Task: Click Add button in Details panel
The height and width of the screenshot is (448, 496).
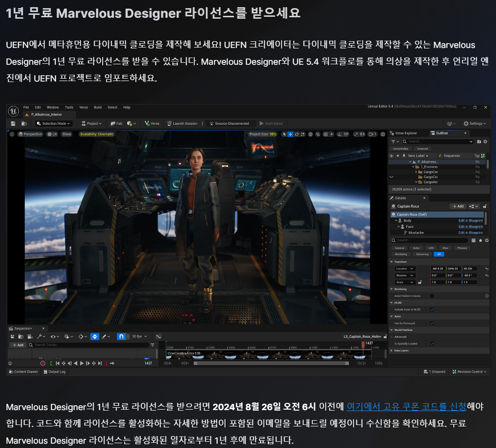Action: [458, 206]
